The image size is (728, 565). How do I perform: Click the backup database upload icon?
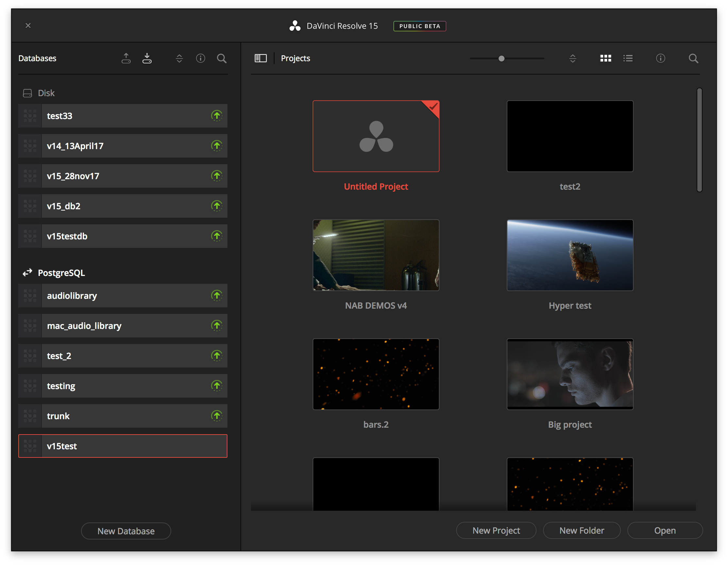click(126, 59)
